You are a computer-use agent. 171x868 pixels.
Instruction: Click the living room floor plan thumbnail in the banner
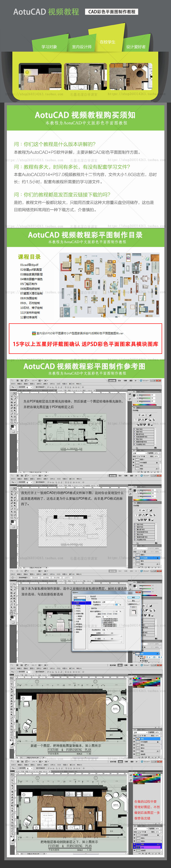pos(131,76)
